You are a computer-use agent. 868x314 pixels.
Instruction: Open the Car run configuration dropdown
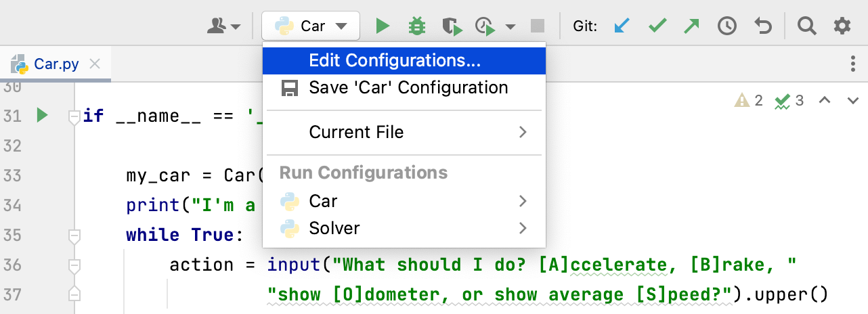[311, 26]
